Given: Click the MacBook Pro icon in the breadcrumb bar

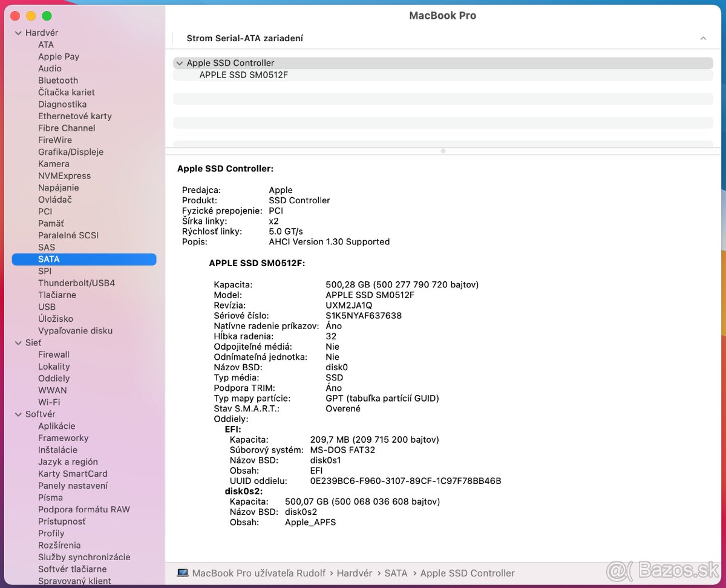Looking at the screenshot, I should 183,572.
